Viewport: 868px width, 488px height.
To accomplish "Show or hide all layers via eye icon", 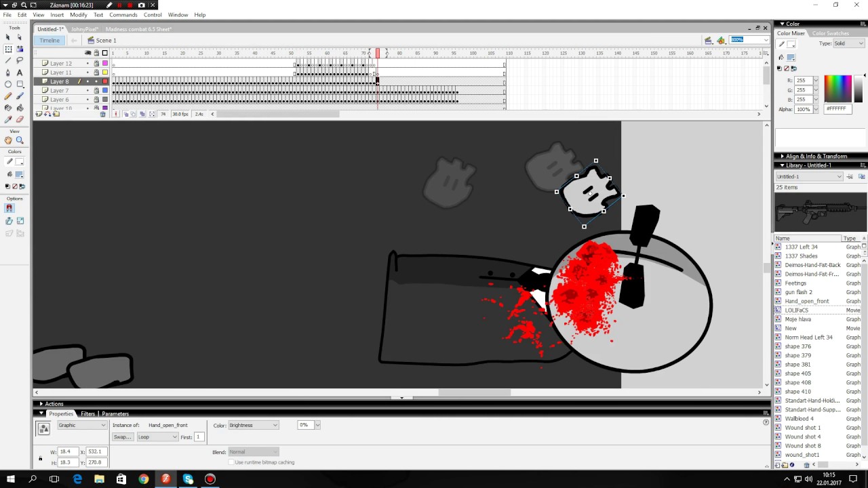I will (87, 53).
